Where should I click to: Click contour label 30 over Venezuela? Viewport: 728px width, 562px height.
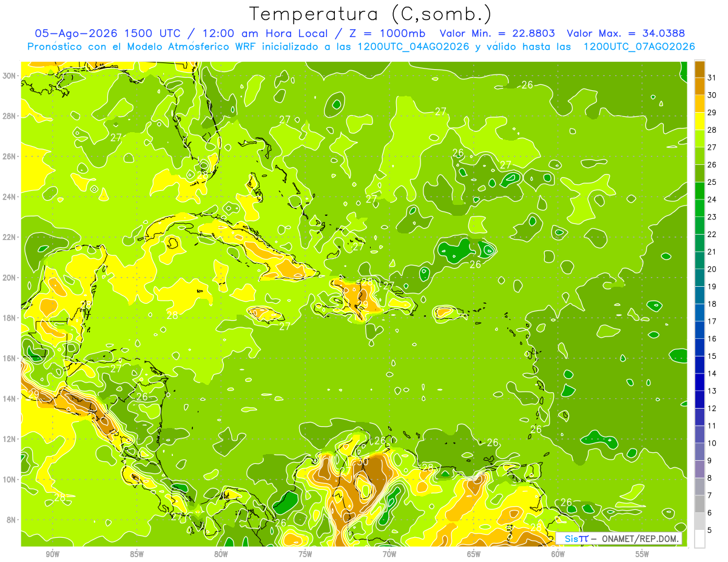coord(363,461)
